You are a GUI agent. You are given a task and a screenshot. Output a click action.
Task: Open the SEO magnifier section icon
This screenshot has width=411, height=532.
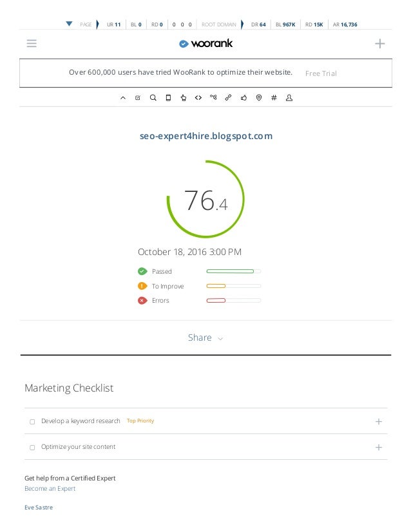pyautogui.click(x=153, y=98)
